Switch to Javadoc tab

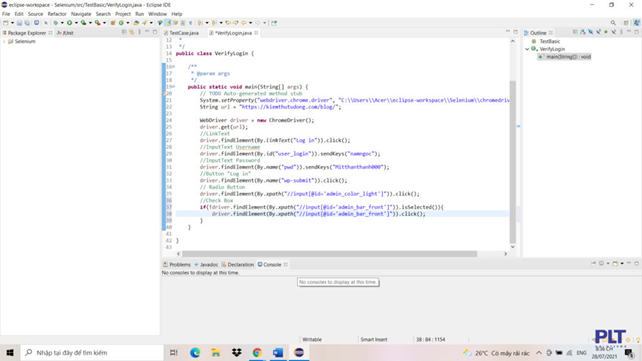click(x=206, y=264)
